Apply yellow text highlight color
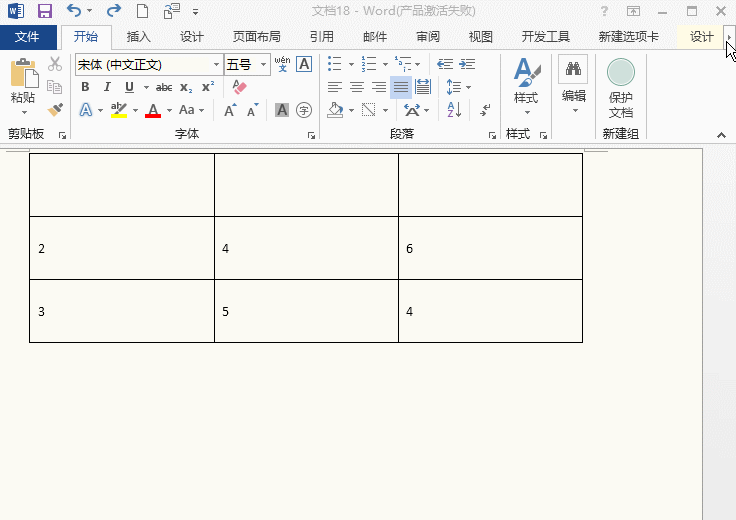The image size is (736, 520). 119,110
